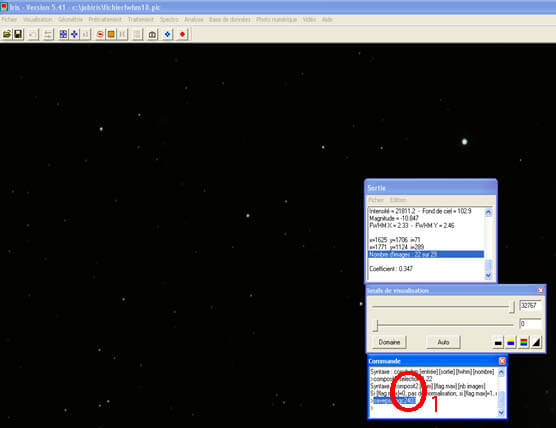The image size is (556, 428).
Task: Open the Aide menu
Action: tap(327, 20)
